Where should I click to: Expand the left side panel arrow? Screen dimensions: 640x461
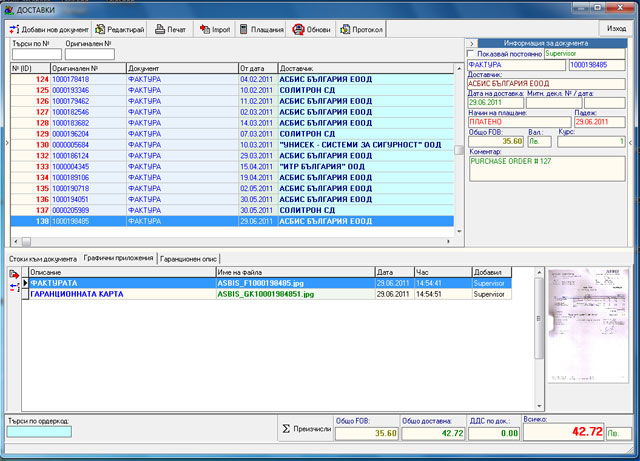pos(7,143)
